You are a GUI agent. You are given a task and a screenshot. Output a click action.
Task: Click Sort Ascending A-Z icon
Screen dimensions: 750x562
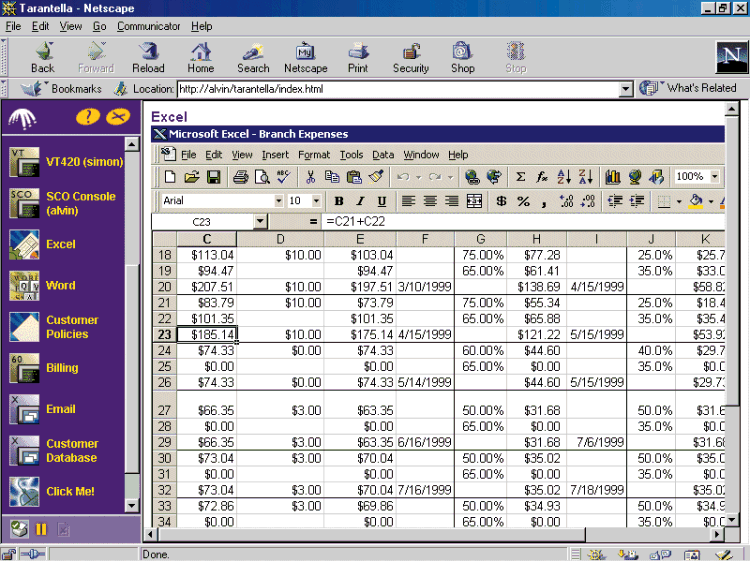point(564,177)
